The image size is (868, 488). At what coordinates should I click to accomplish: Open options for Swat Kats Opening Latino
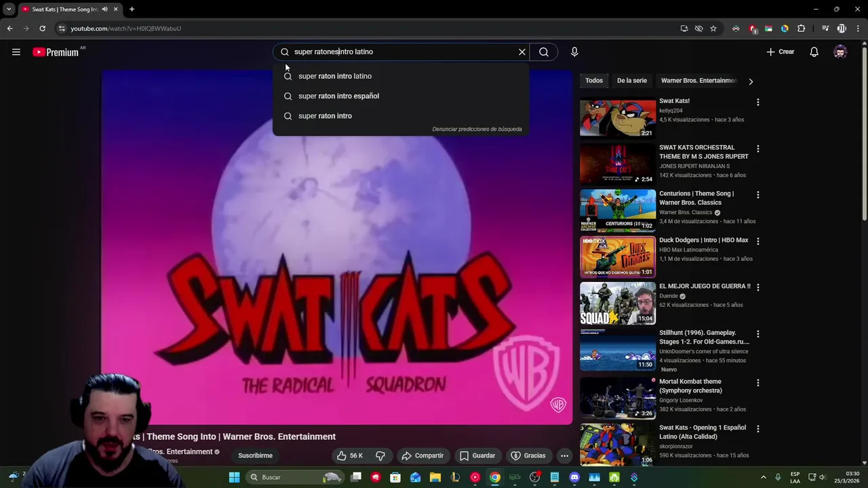pos(757,429)
